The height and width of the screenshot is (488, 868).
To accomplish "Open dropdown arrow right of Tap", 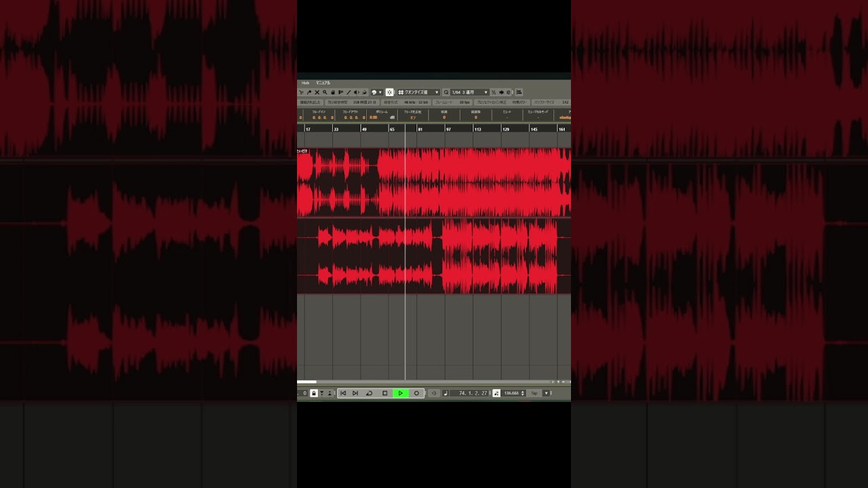I will coord(546,393).
